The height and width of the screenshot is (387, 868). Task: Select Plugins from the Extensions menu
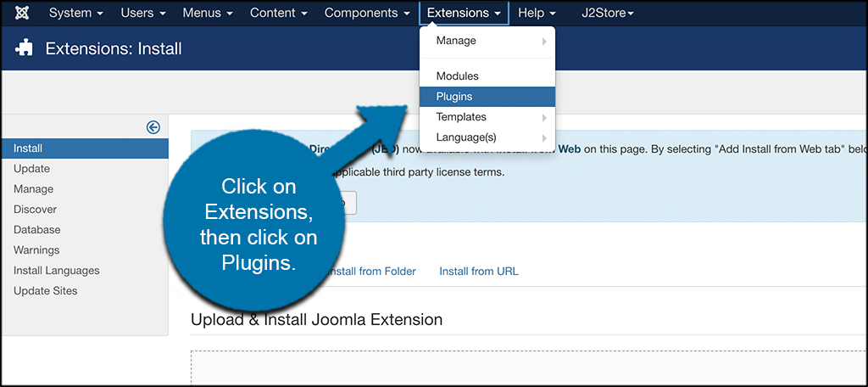pyautogui.click(x=487, y=97)
